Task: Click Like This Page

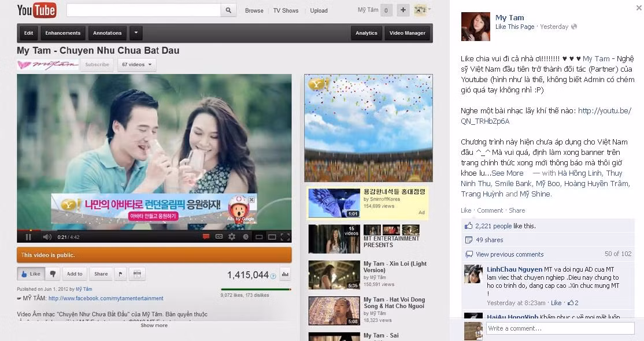Action: coord(515,27)
